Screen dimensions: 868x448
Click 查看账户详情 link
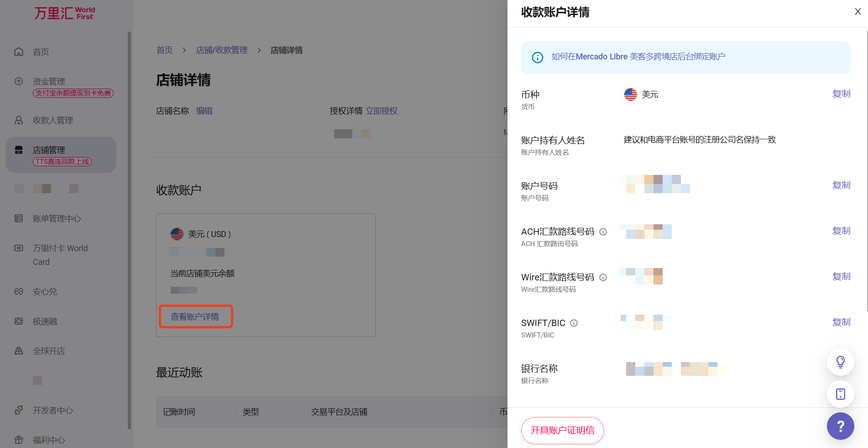pos(195,316)
